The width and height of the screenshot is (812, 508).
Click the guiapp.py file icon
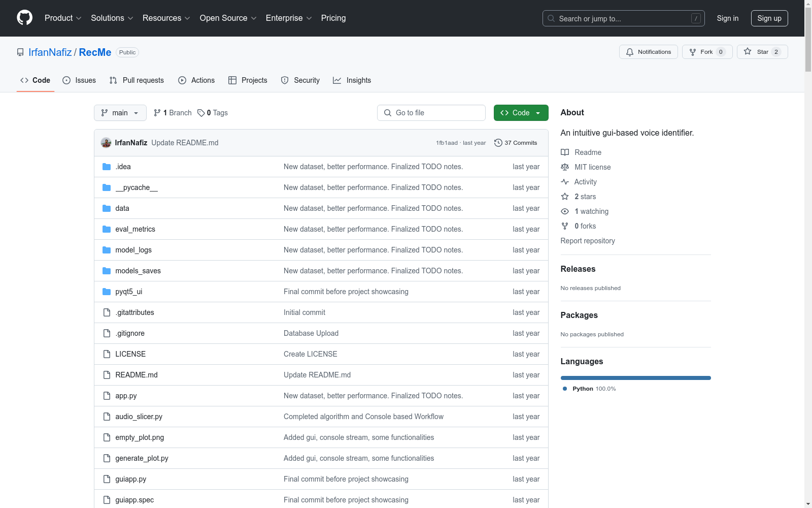click(x=107, y=479)
